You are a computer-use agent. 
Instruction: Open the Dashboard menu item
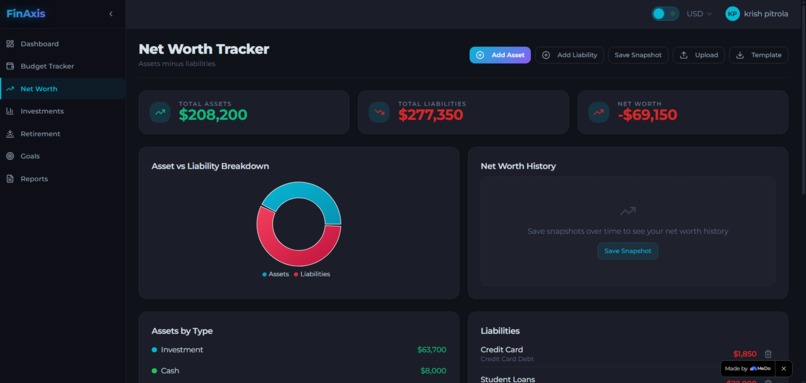tap(63, 44)
